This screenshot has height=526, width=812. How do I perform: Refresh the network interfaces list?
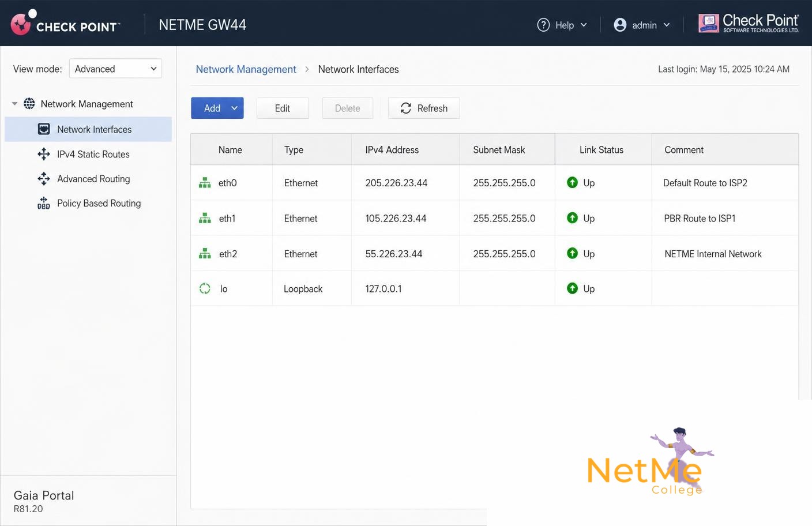pyautogui.click(x=424, y=108)
